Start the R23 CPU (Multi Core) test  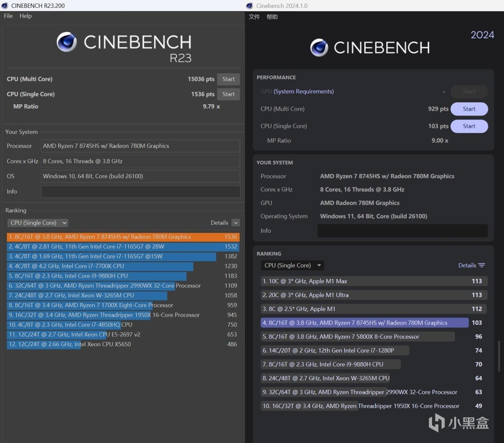[228, 79]
